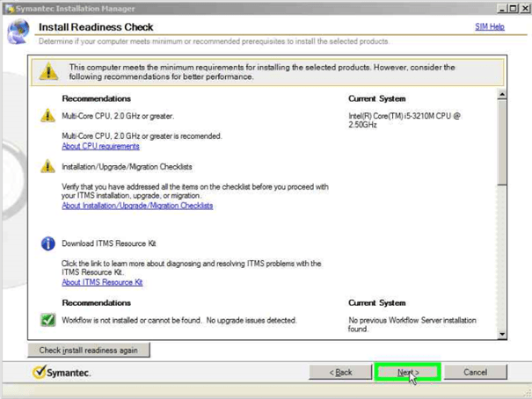Click info icon beside Download ITMS Resource Kit
Image resolution: width=532 pixels, height=399 pixels.
click(x=47, y=243)
